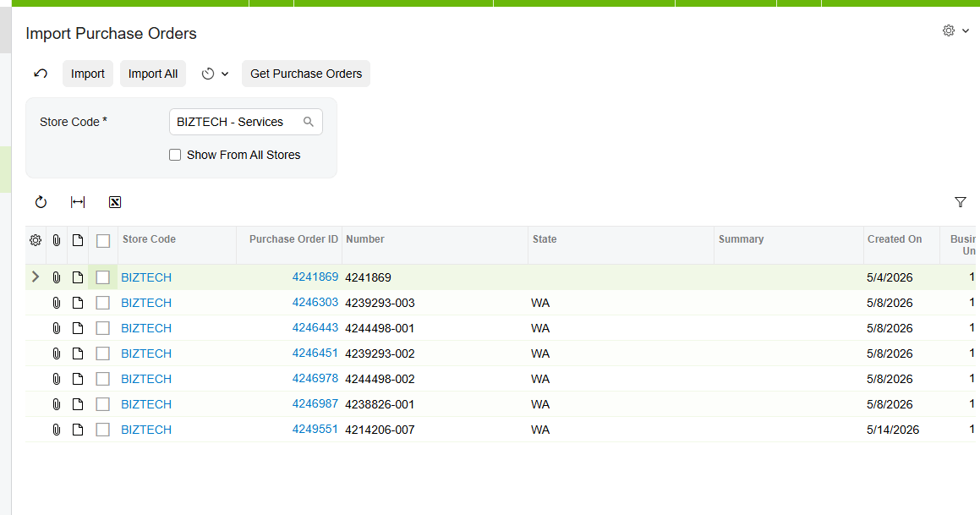Click the Import button
Screen dimensions: 980x515
coord(87,74)
